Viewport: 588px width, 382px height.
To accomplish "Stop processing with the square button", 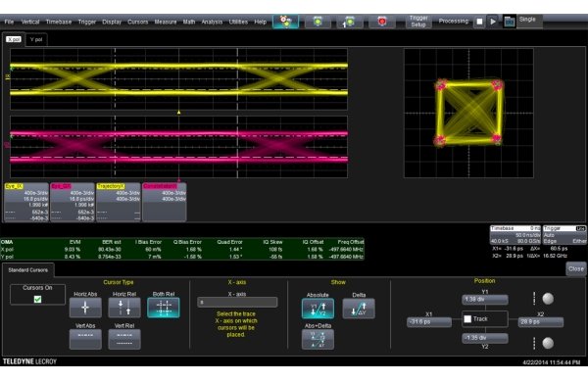I will pos(479,22).
